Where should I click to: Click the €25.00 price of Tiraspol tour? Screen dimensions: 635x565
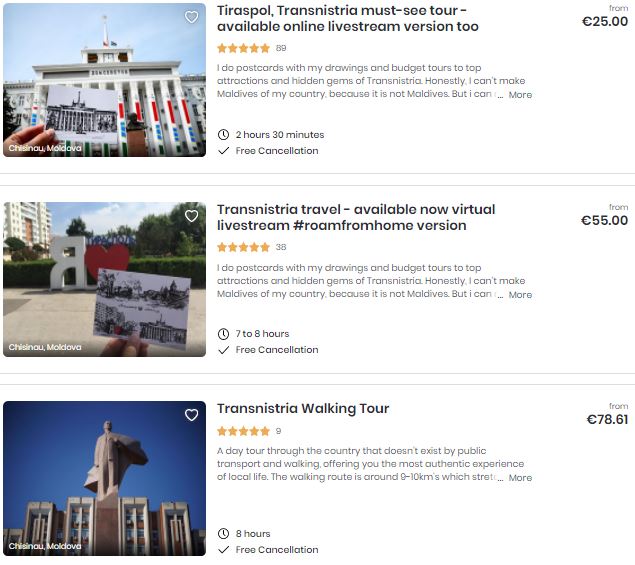(605, 21)
